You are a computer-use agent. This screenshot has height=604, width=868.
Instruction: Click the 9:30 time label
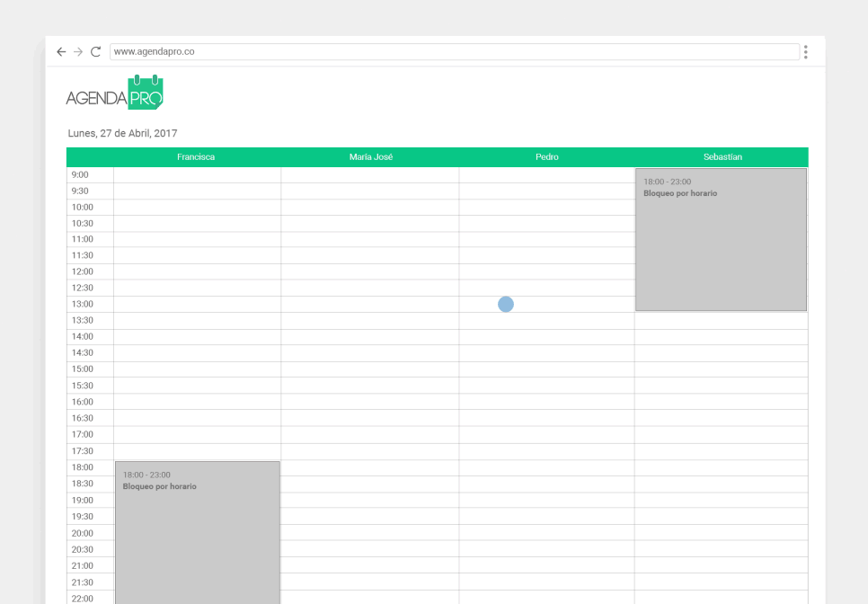tap(80, 191)
